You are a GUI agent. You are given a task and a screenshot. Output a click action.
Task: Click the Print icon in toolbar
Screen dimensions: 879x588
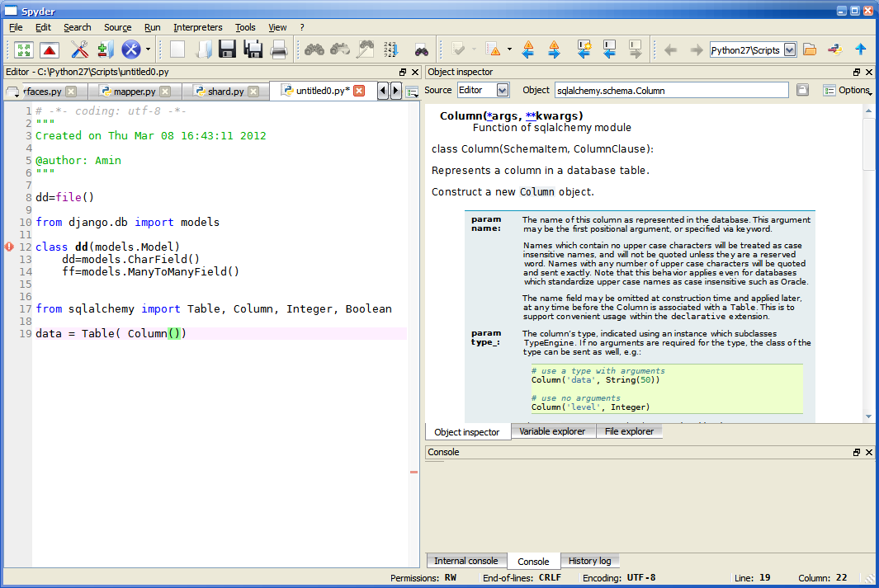pos(278,49)
